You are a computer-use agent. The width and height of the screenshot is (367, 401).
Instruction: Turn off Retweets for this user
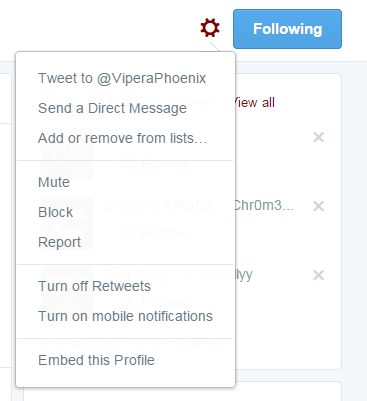point(94,286)
